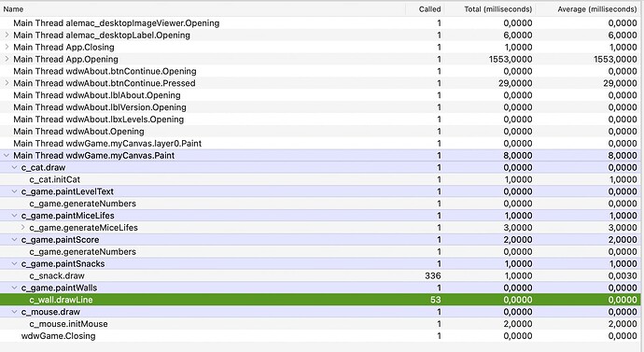The height and width of the screenshot is (352, 644).
Task: Select the c_mouse.initMouse row
Action: 320,324
